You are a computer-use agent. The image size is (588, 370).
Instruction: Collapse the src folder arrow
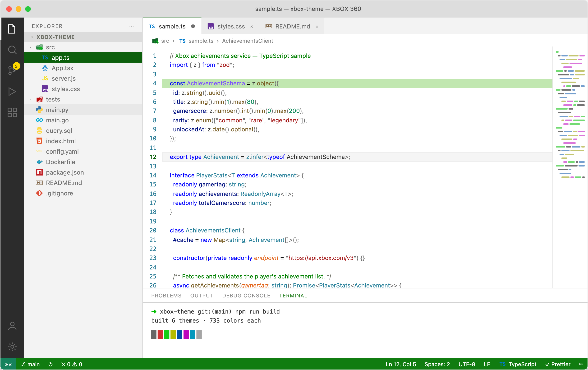click(30, 47)
